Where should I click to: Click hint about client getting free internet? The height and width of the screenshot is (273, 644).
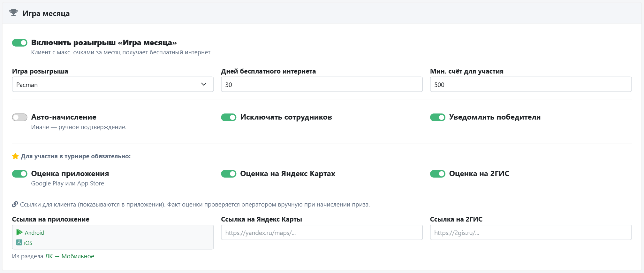(x=121, y=52)
